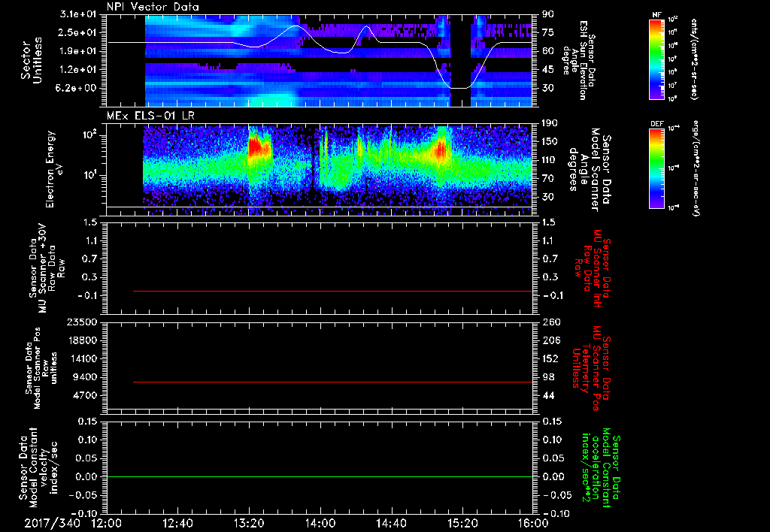770x532 pixels.
Task: Click the 12:40 time axis label
Action: 177,523
